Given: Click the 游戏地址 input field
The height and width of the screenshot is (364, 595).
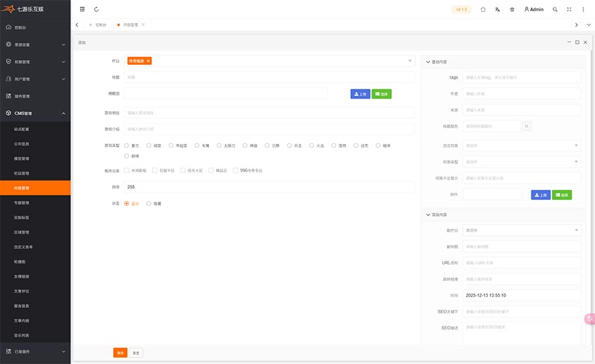Looking at the screenshot, I should point(269,113).
